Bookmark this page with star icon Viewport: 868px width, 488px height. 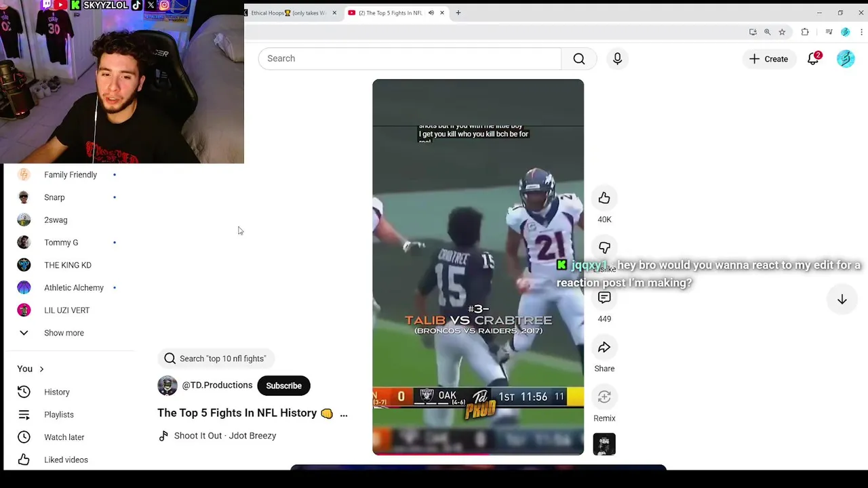tap(782, 32)
